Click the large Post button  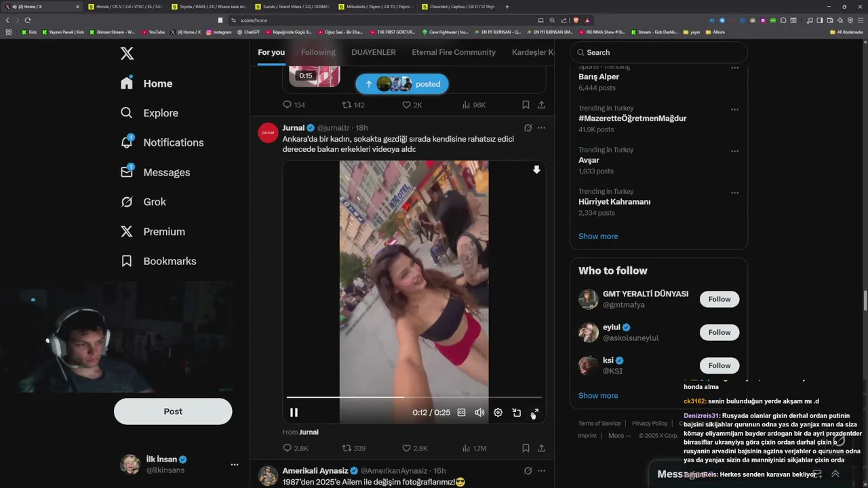pos(173,411)
